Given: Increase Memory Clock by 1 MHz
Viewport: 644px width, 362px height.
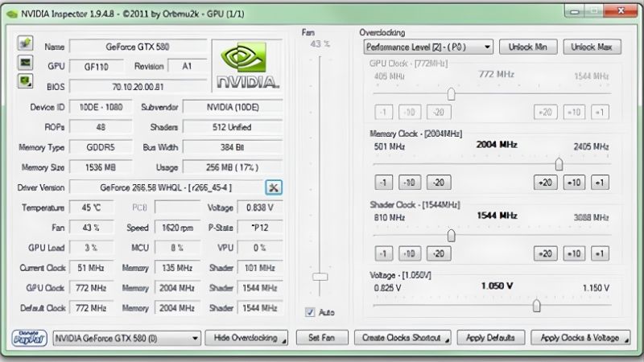Looking at the screenshot, I should (x=600, y=183).
